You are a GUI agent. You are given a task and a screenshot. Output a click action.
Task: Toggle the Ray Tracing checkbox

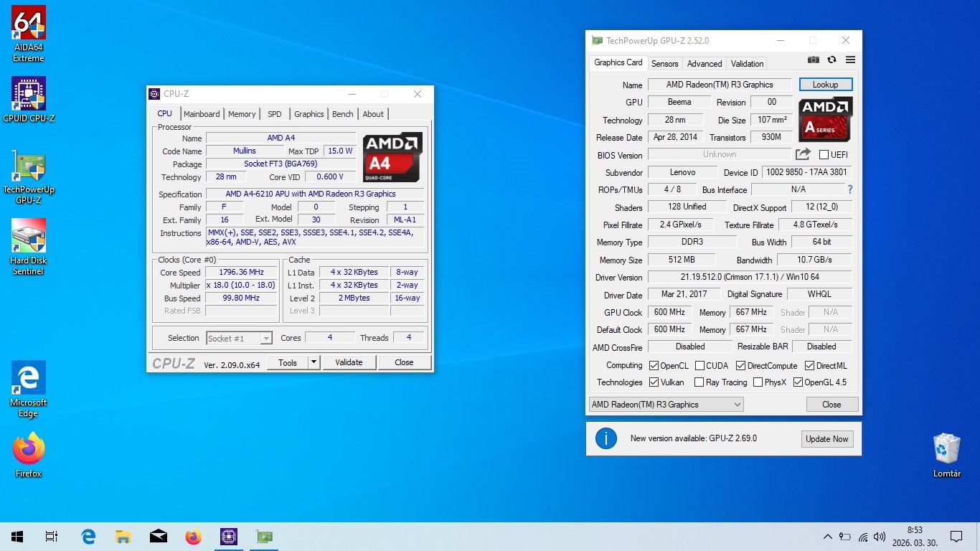699,382
